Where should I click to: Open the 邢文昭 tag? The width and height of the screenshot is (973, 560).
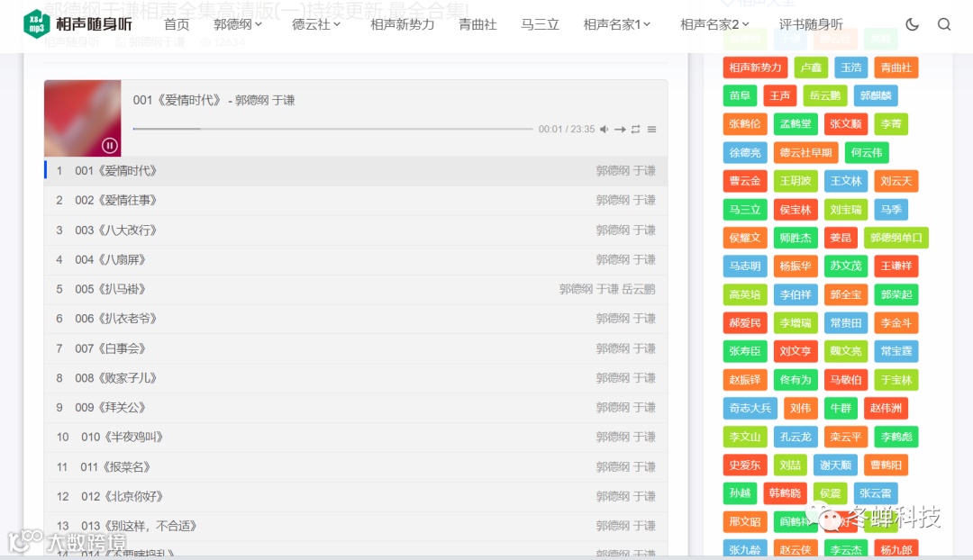click(x=745, y=521)
